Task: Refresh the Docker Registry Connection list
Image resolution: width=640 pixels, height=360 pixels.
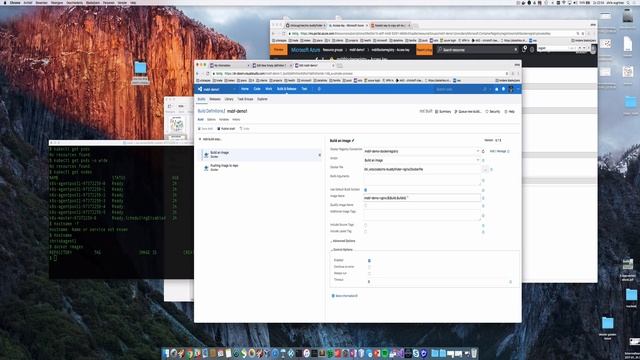Action: pos(483,151)
